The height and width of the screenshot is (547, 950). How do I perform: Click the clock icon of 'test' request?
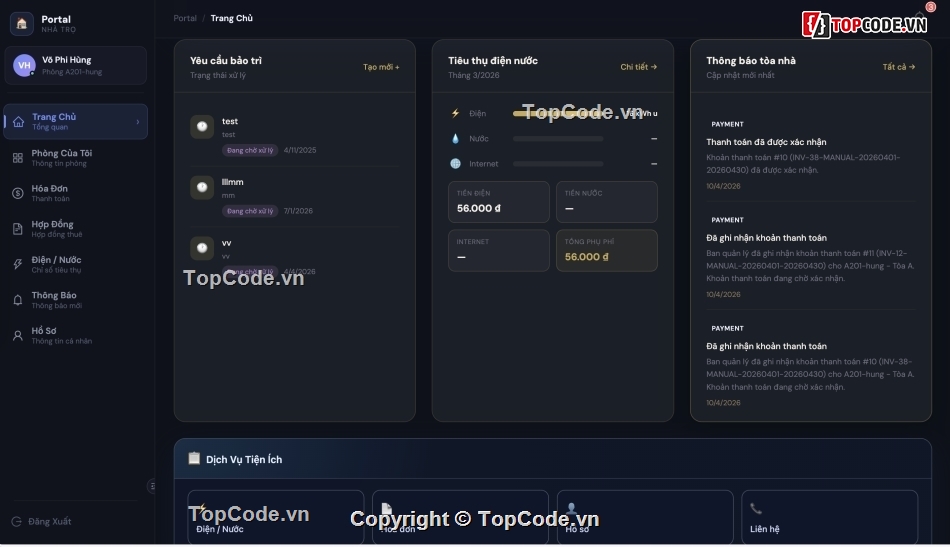point(202,127)
